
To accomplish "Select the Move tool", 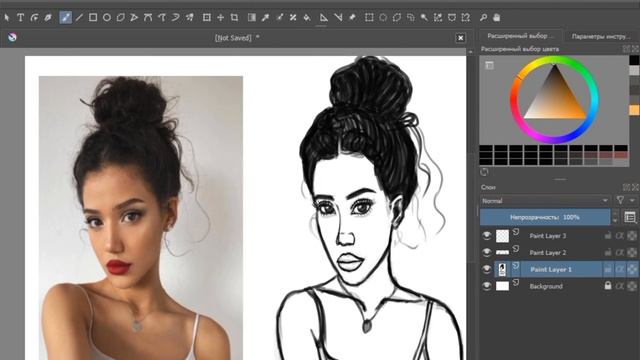I will coord(221,18).
